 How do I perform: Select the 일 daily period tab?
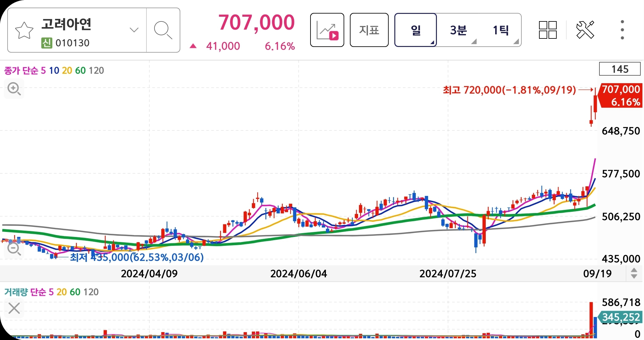[x=415, y=30]
